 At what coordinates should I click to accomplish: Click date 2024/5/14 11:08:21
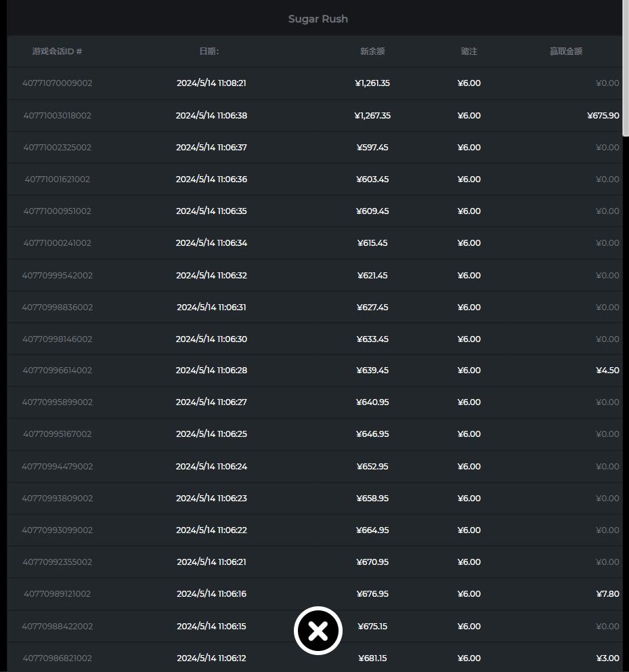pyautogui.click(x=211, y=83)
